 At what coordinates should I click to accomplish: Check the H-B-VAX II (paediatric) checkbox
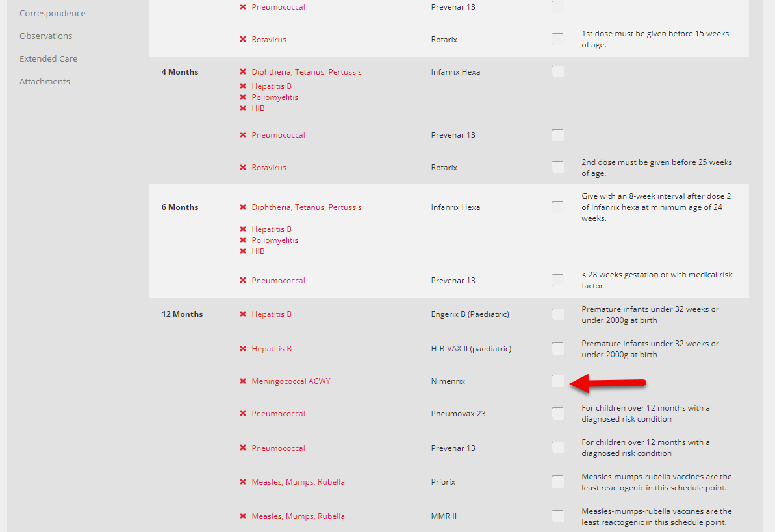point(557,349)
